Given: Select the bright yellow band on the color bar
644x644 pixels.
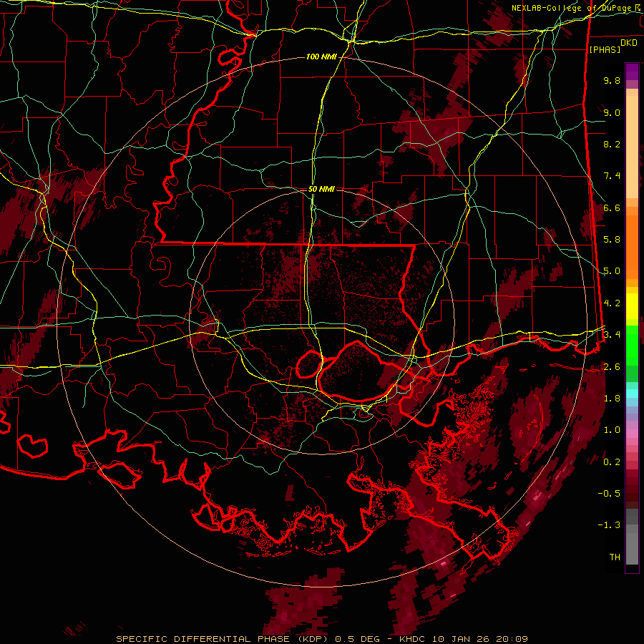Looking at the screenshot, I should pos(632,306).
